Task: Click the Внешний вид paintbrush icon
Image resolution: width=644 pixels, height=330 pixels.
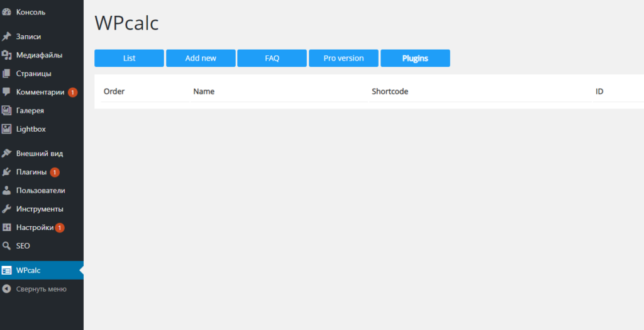Action: click(x=6, y=154)
